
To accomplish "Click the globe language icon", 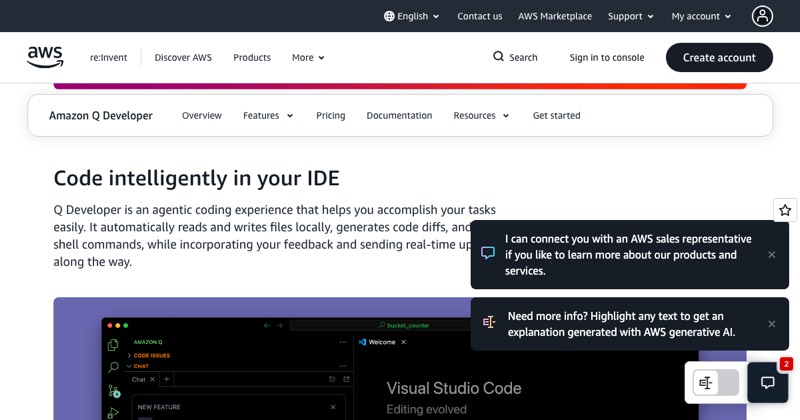I will (389, 16).
